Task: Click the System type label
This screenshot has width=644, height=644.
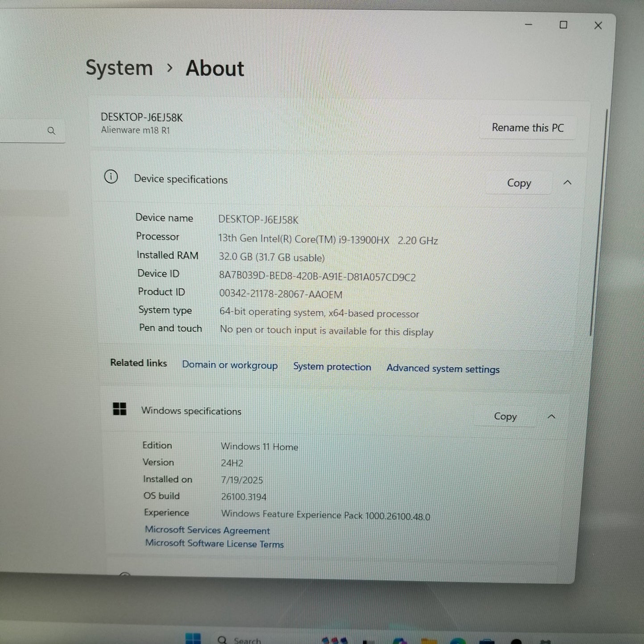Action: (x=165, y=310)
